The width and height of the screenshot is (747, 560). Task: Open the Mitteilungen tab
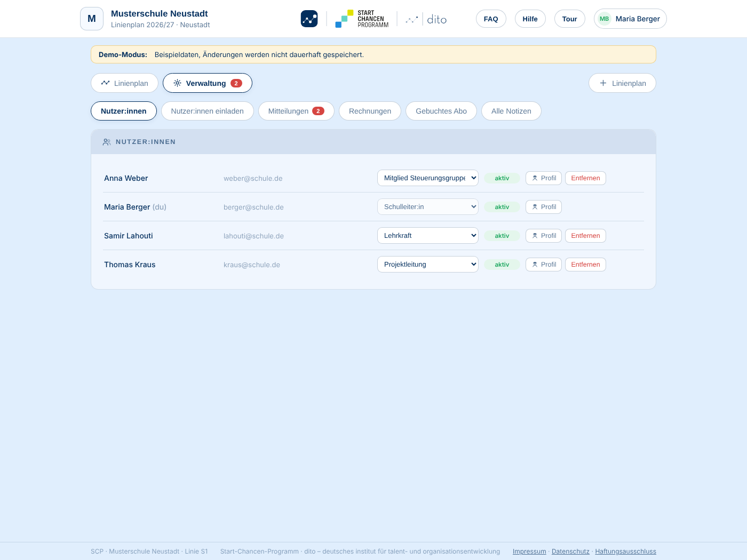296,111
